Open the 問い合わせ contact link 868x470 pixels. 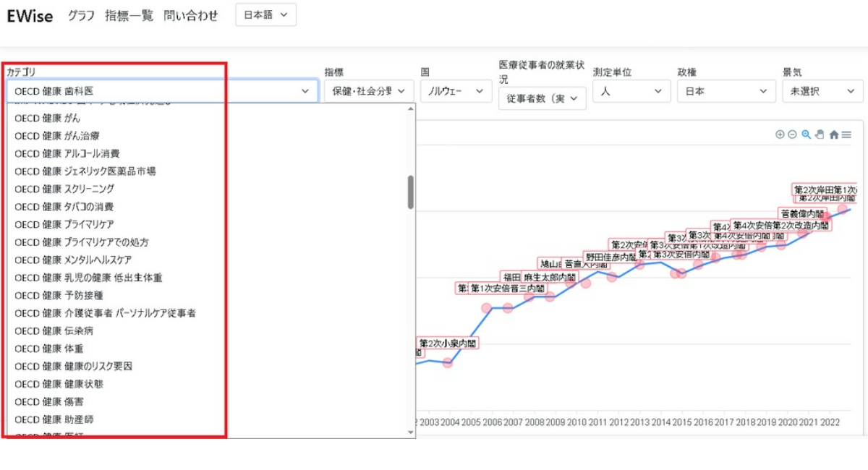coord(190,16)
